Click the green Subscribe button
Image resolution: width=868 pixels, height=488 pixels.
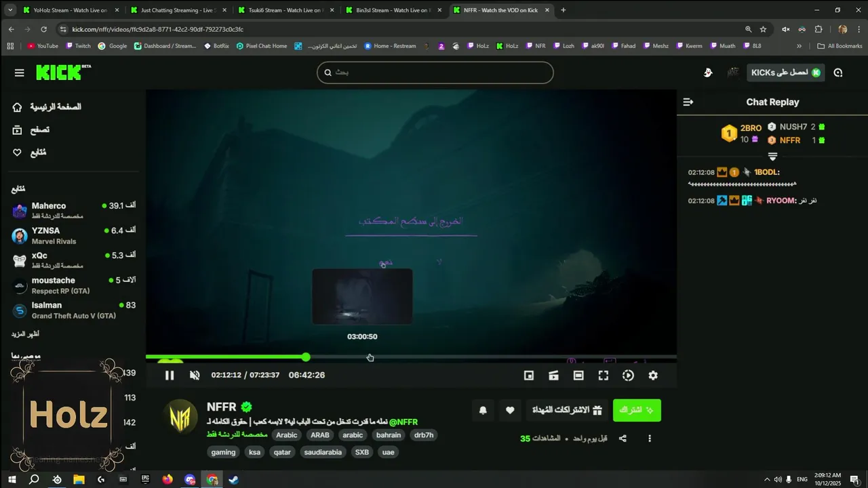point(637,410)
